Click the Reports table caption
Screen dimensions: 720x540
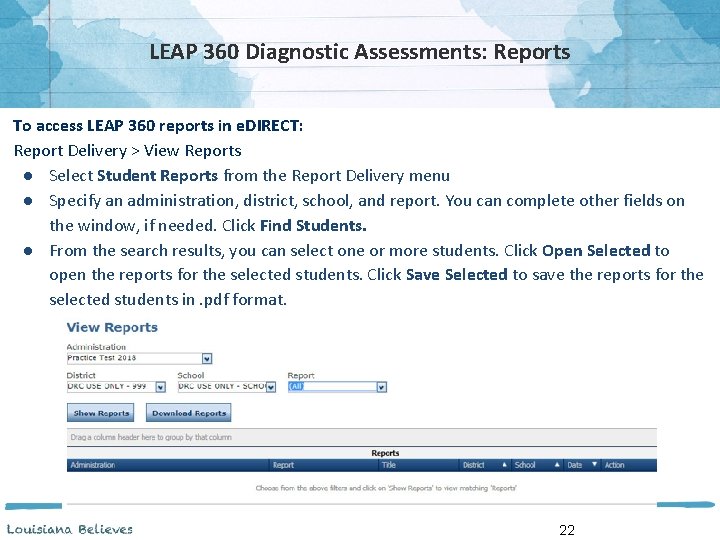[385, 453]
